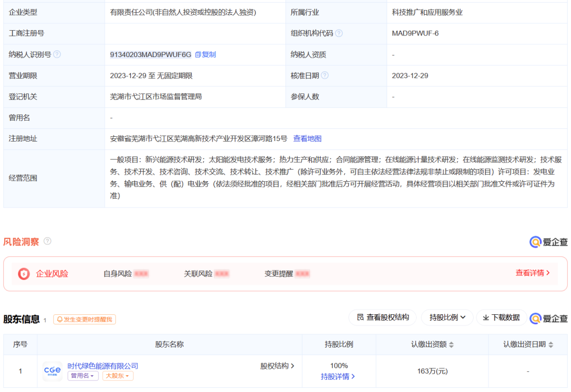Click the red 企业风险 shield icon
Viewport: 571px width, 392px height.
point(24,274)
